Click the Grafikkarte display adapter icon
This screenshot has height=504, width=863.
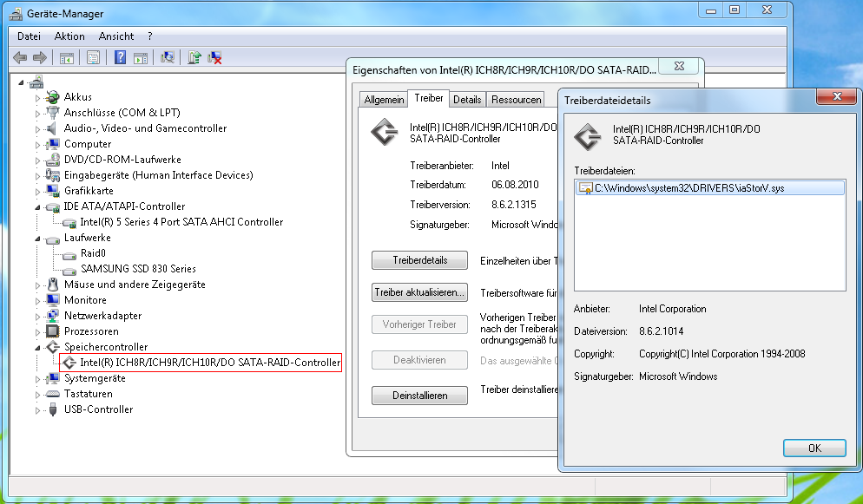[x=52, y=191]
